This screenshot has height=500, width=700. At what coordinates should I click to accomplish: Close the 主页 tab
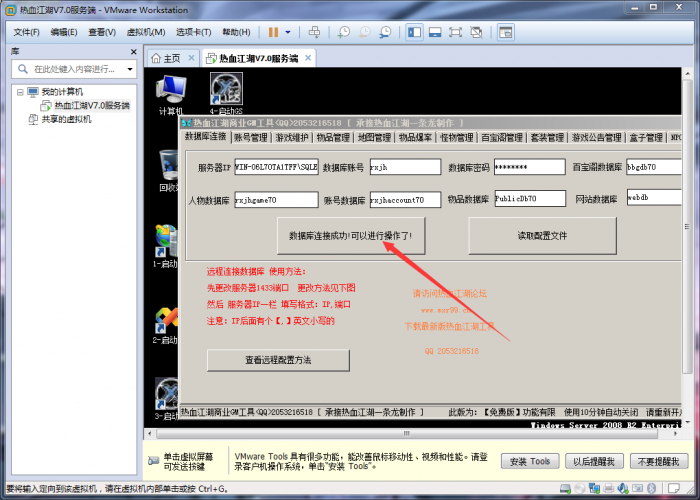[x=191, y=58]
